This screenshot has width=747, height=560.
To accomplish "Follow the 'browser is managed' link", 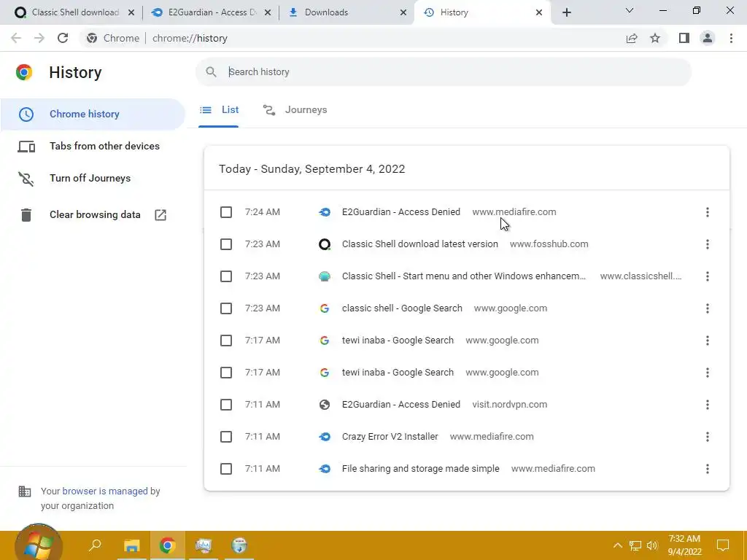I will coord(105,491).
